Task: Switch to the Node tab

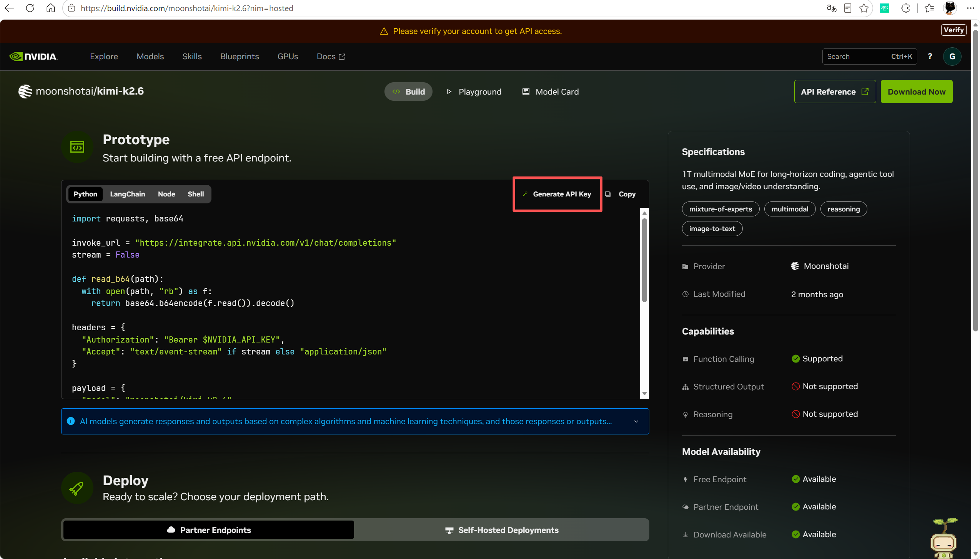Action: 166,194
